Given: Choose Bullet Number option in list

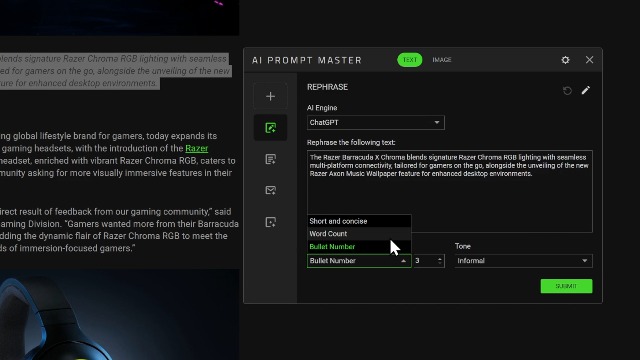Looking at the screenshot, I should coord(359,247).
